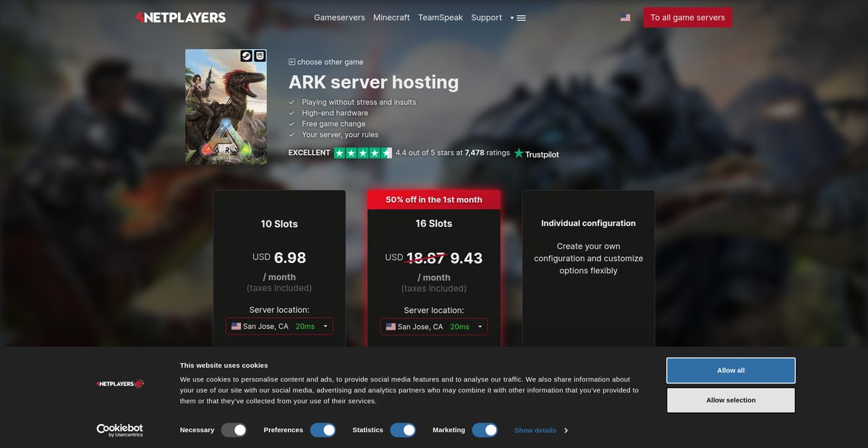Click the struck-through 18.87 price
Image resolution: width=868 pixels, height=448 pixels.
425,258
